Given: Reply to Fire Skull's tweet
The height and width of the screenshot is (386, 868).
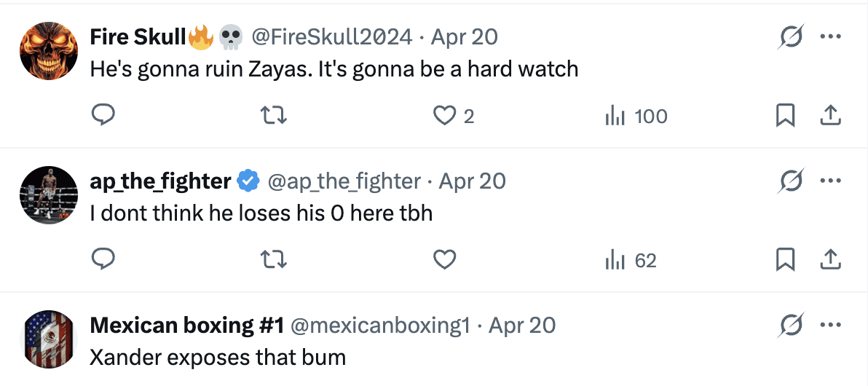Looking at the screenshot, I should pyautogui.click(x=104, y=115).
